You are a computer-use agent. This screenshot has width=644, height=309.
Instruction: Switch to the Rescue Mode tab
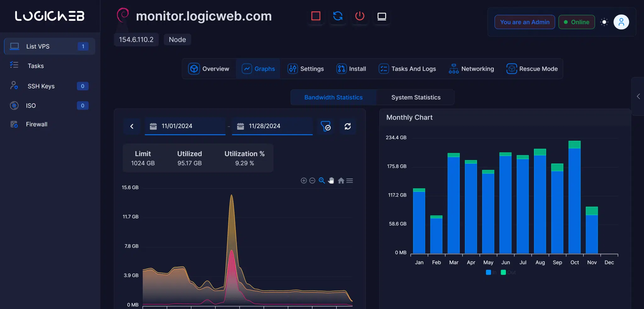(x=532, y=69)
